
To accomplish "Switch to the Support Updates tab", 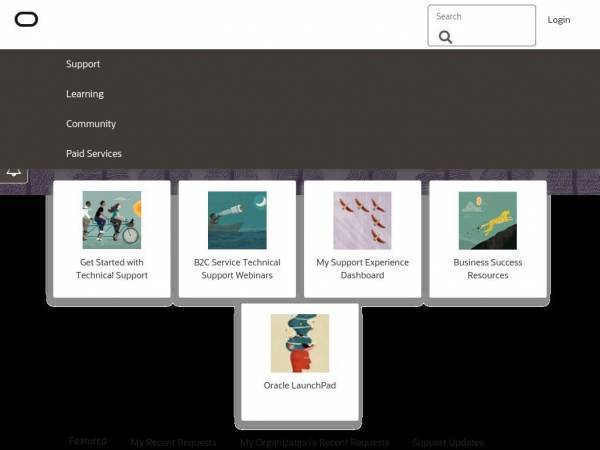I will pos(448,443).
